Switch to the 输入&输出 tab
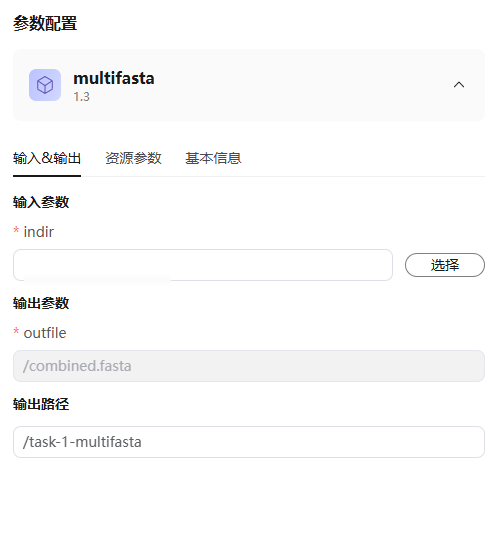Screen dimensions: 498x553 [47, 158]
